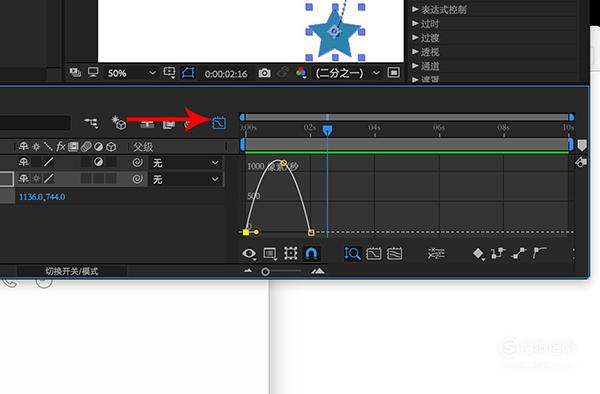This screenshot has height=394, width=600.
Task: Take a snapshot with the camera icon
Action: (x=264, y=73)
